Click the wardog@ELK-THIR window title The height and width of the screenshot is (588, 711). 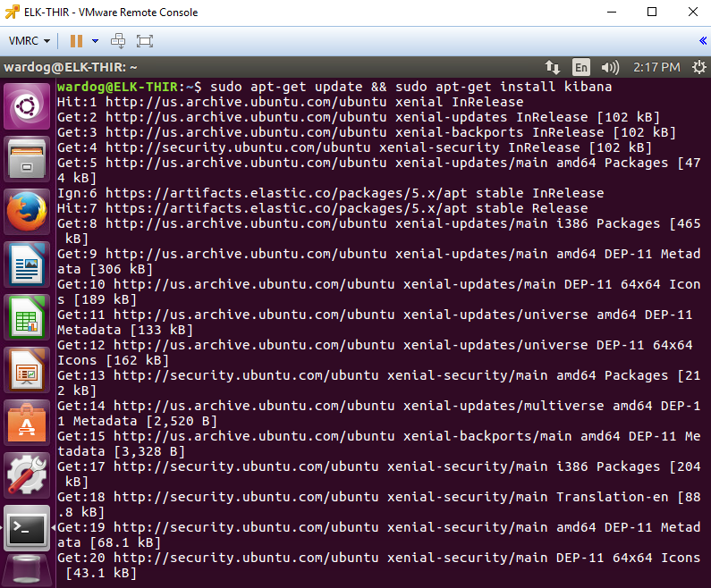point(71,68)
